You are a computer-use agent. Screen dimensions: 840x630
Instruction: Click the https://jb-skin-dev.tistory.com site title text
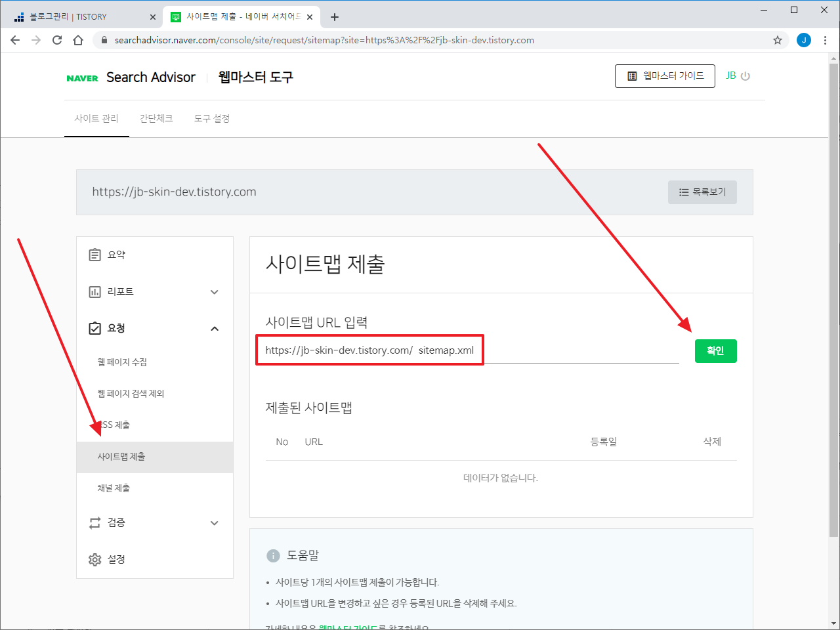coord(174,192)
